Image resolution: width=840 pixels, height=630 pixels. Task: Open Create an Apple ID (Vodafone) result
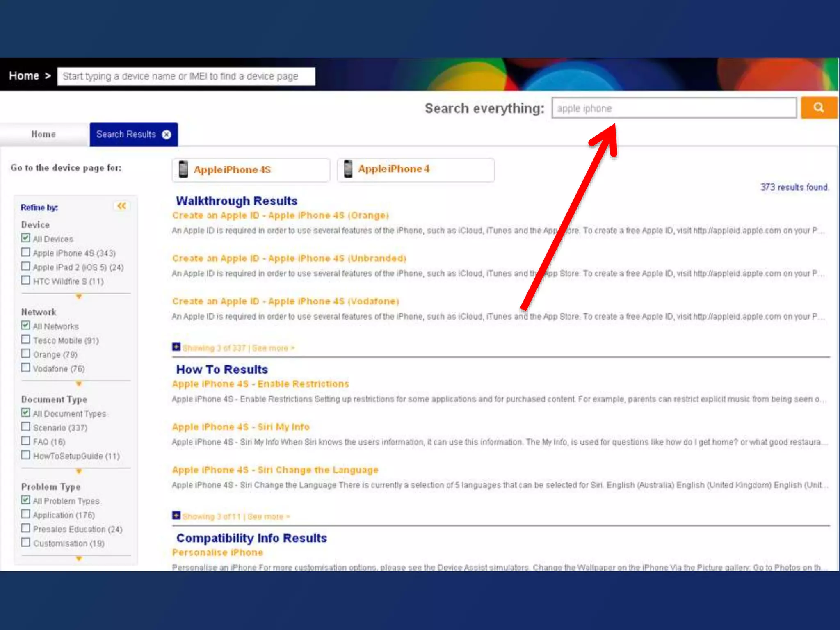click(285, 301)
